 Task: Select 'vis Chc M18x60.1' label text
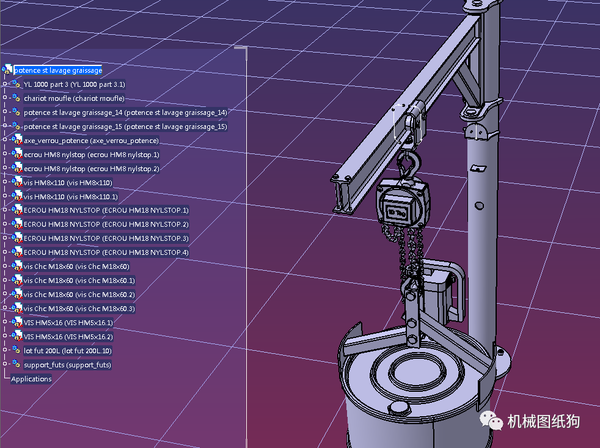(x=79, y=280)
